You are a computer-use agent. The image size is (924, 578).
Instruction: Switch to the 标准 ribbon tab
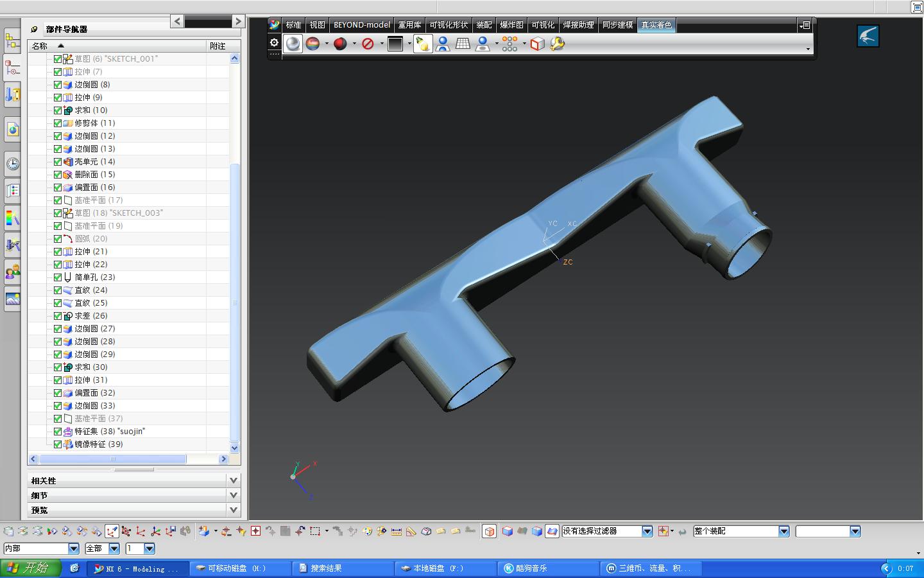[293, 25]
